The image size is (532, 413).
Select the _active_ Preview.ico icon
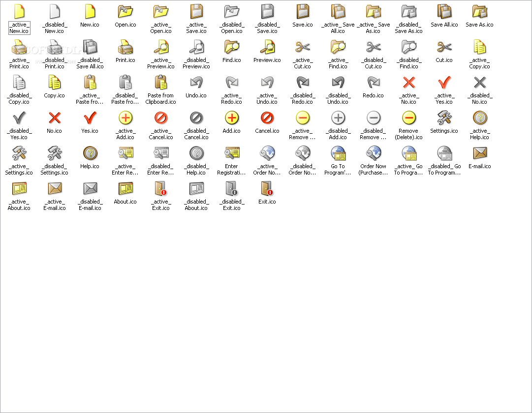pos(161,47)
